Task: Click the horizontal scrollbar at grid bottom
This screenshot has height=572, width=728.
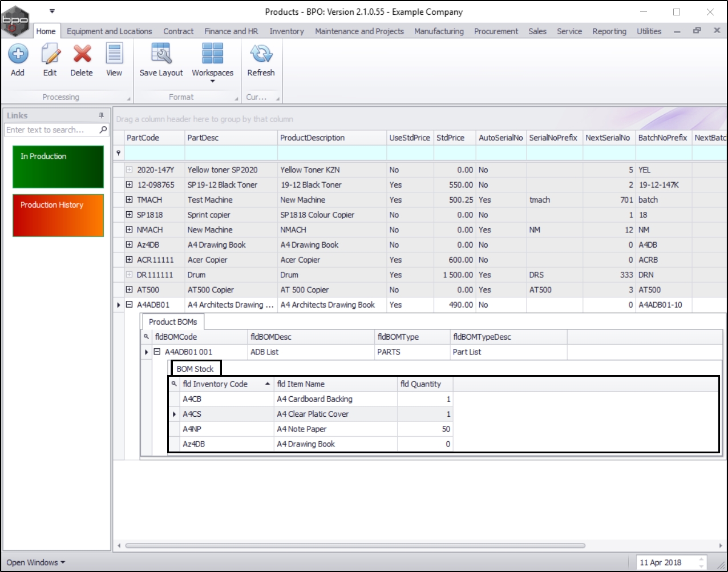Action: tap(354, 546)
